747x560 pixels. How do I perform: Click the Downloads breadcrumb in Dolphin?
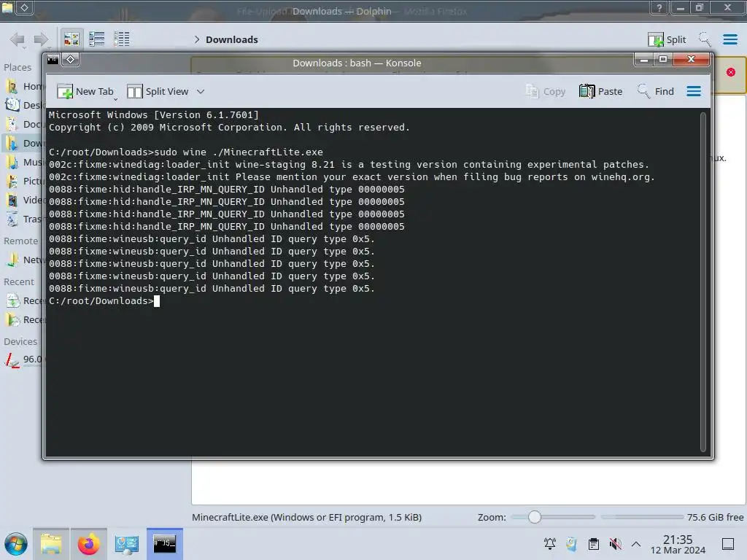(232, 39)
